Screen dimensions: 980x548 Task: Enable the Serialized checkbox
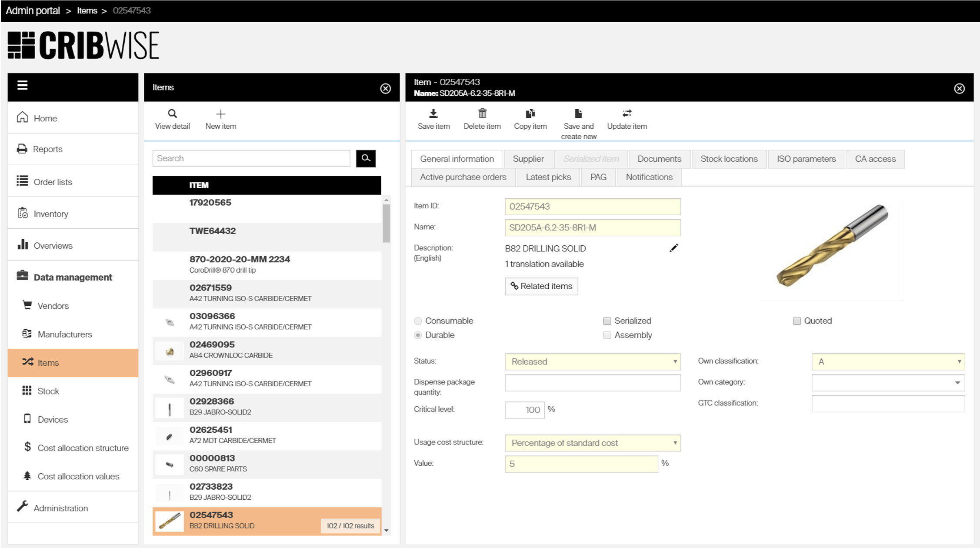(x=607, y=321)
